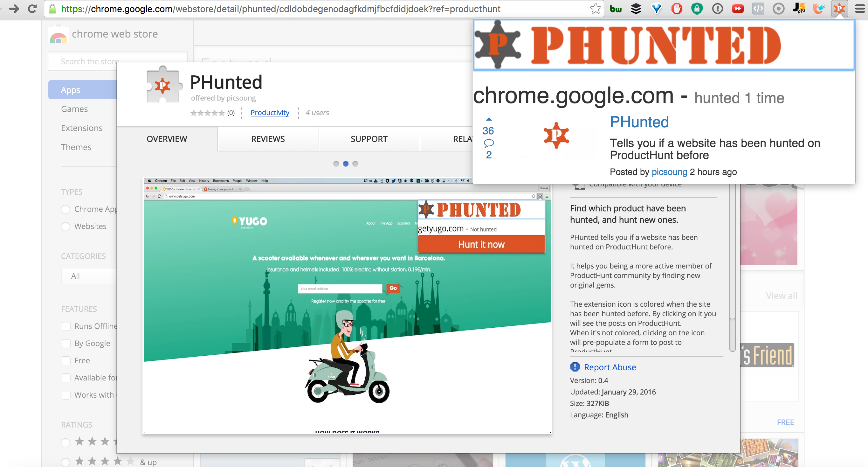Viewport: 868px width, 467px height.
Task: Open the comments bubble icon showing 2
Action: click(489, 143)
